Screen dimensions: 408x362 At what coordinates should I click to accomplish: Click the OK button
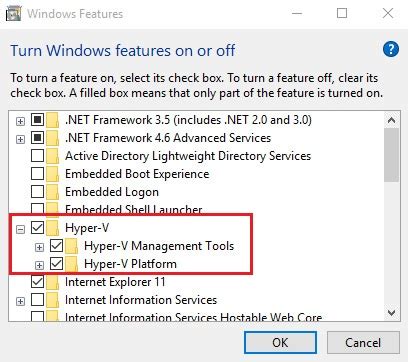pyautogui.click(x=280, y=342)
